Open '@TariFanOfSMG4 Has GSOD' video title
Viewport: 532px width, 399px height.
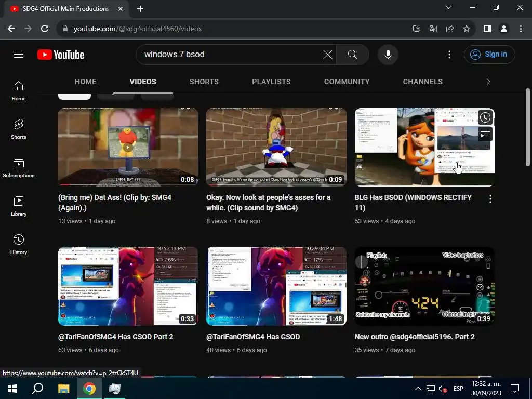pyautogui.click(x=253, y=337)
